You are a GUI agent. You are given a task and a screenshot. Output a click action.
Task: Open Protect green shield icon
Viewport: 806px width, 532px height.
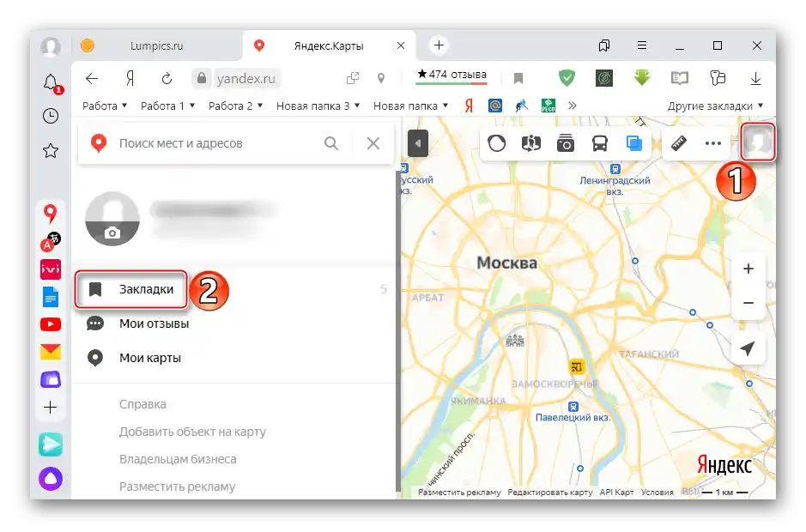click(x=567, y=78)
